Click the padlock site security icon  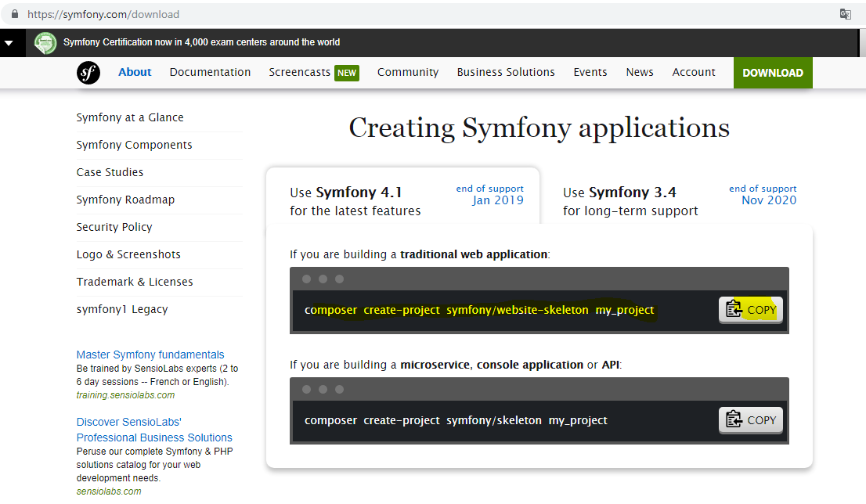pos(15,14)
